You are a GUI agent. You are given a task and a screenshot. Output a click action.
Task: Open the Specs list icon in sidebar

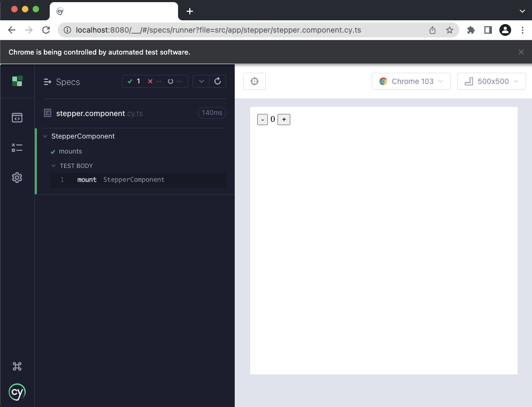17,118
